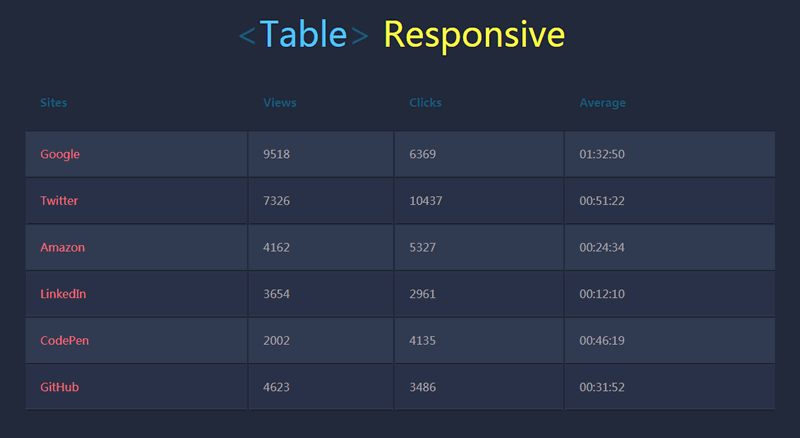Select the Amazon clicks value 5327
Screen dimensions: 800x438
pos(422,248)
